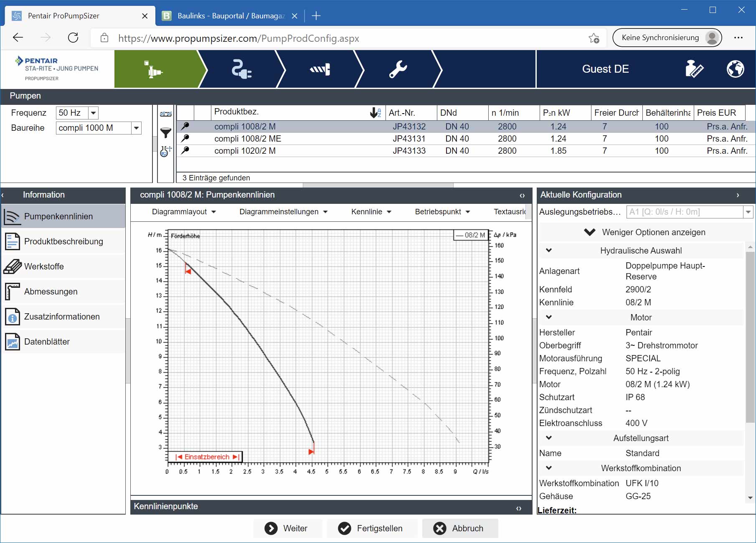This screenshot has height=543, width=756.
Task: Add this page to browser favorites
Action: tap(594, 38)
